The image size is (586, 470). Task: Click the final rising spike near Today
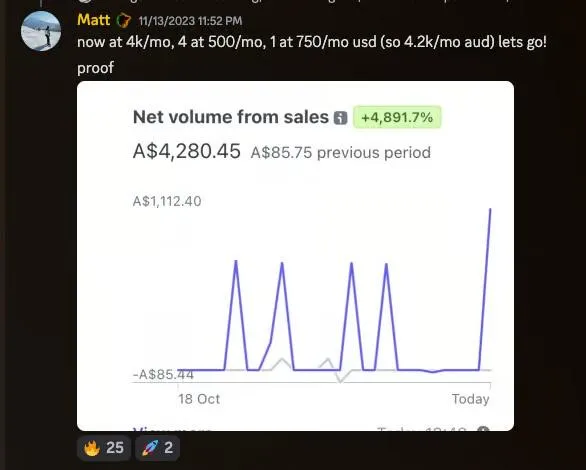click(485, 290)
